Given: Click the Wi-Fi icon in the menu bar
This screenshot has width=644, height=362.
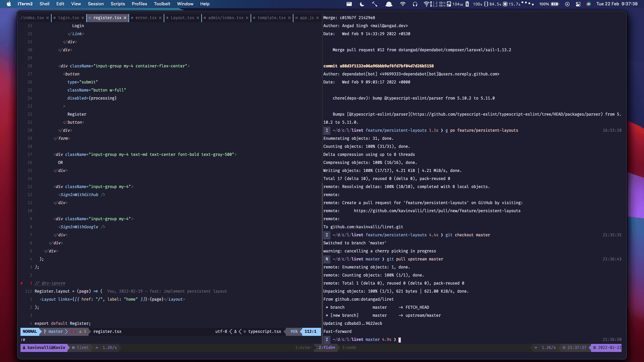Looking at the screenshot, I should [x=402, y=4].
